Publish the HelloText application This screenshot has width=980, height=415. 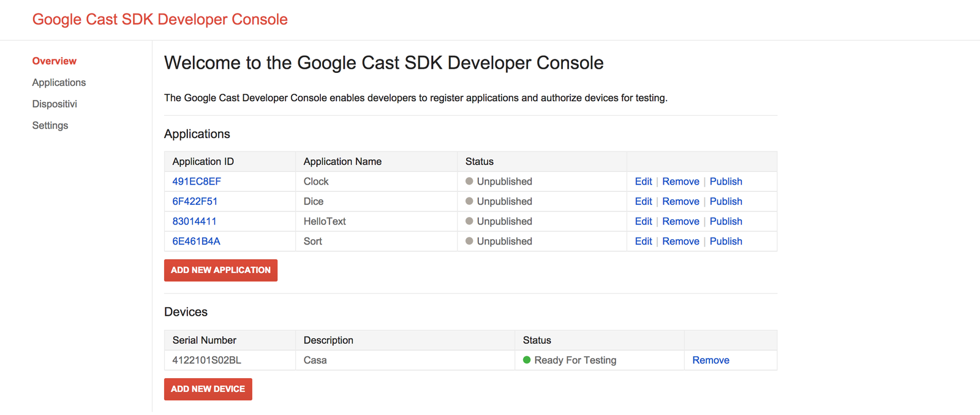726,221
